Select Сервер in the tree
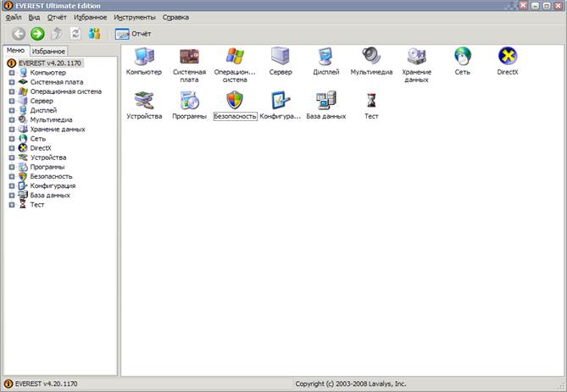Screen dimensions: 567x392 [42, 101]
